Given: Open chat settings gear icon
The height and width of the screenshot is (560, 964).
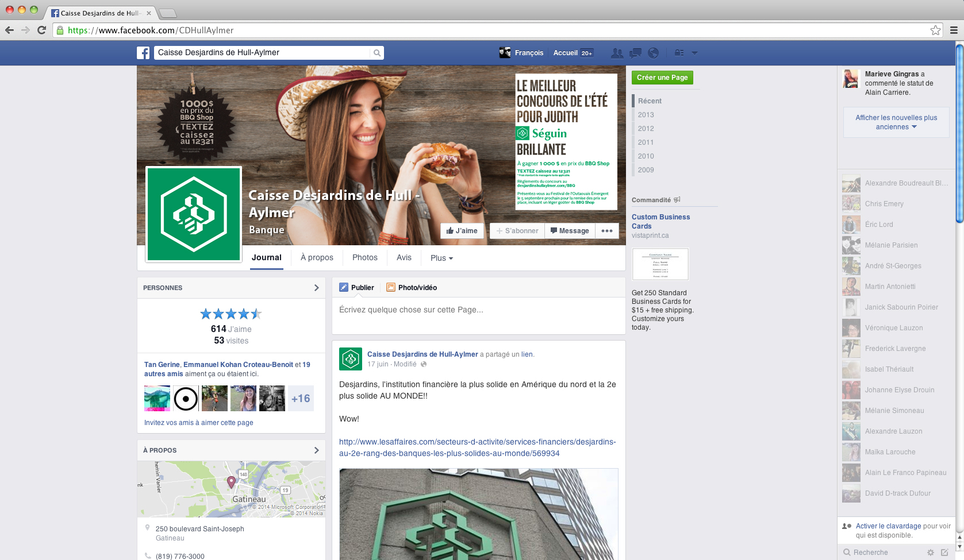Looking at the screenshot, I should coord(931,553).
